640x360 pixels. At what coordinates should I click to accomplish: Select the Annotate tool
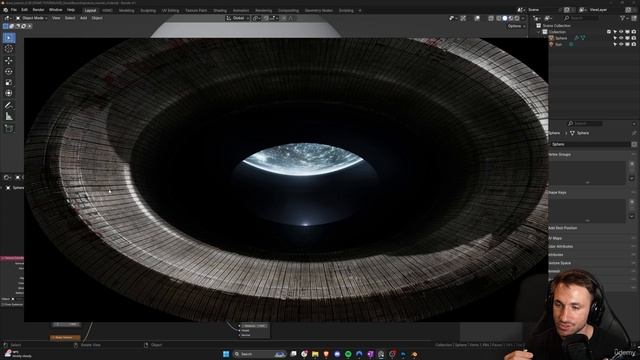9,105
